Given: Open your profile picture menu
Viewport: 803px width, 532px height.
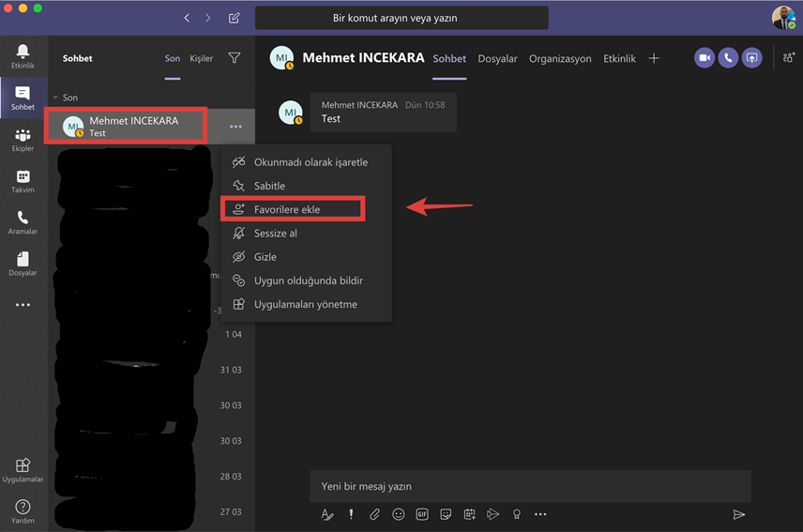Looking at the screenshot, I should 784,18.
